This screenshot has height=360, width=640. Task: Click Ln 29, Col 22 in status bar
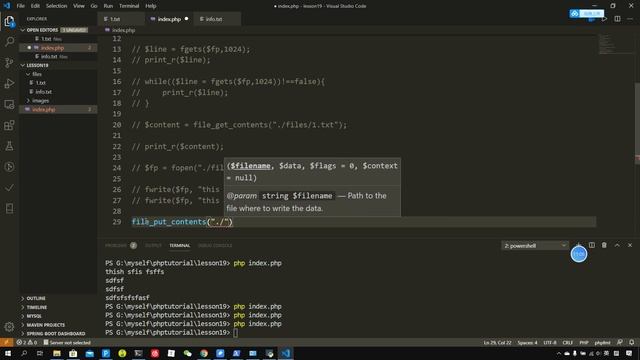coord(497,342)
